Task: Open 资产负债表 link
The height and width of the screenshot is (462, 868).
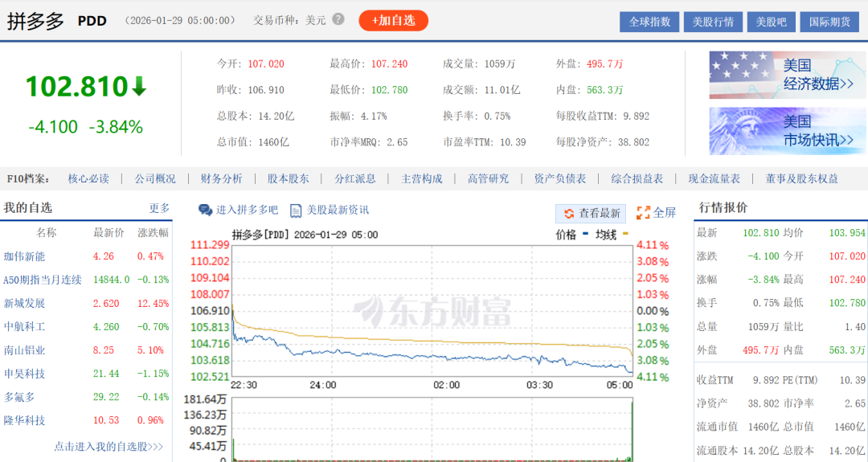Action: 559,178
